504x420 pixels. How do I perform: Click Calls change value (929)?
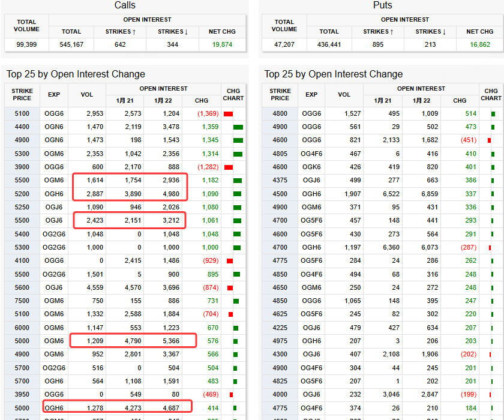point(211,260)
